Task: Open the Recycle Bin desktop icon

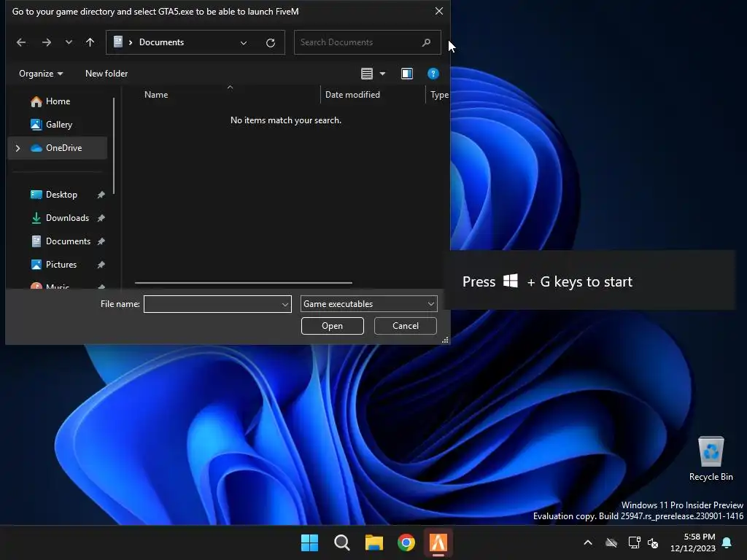Action: click(x=711, y=459)
